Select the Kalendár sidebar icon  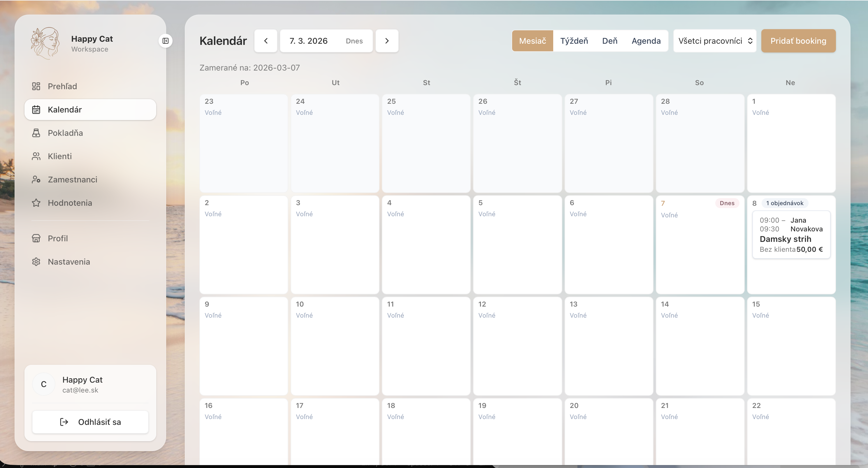coord(36,109)
